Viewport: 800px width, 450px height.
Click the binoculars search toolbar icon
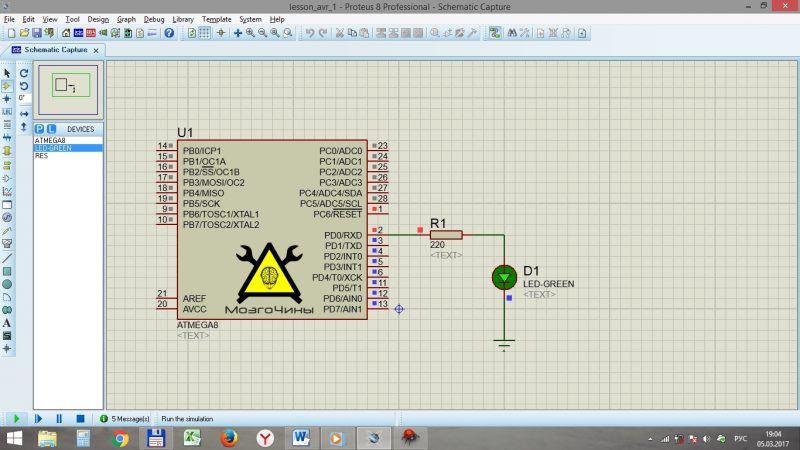coord(512,33)
